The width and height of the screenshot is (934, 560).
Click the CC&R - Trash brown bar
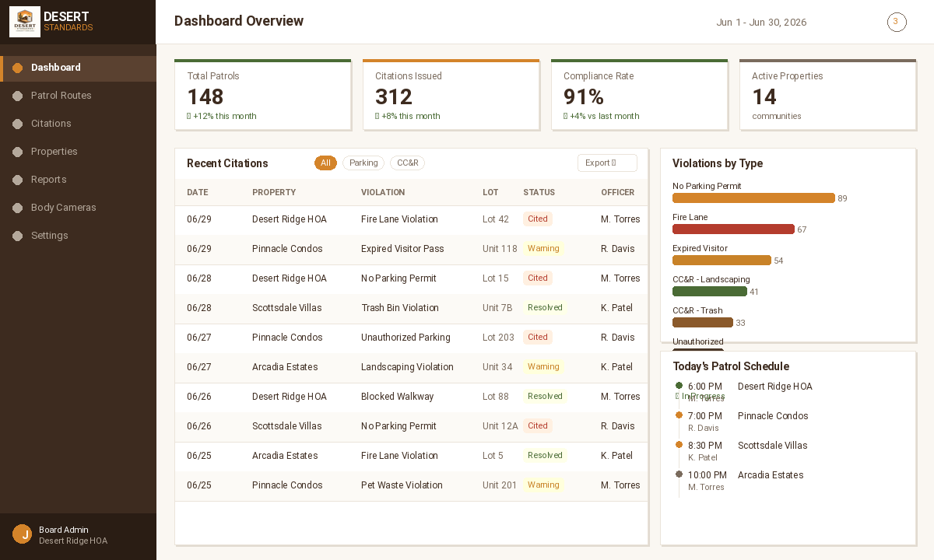pyautogui.click(x=703, y=323)
